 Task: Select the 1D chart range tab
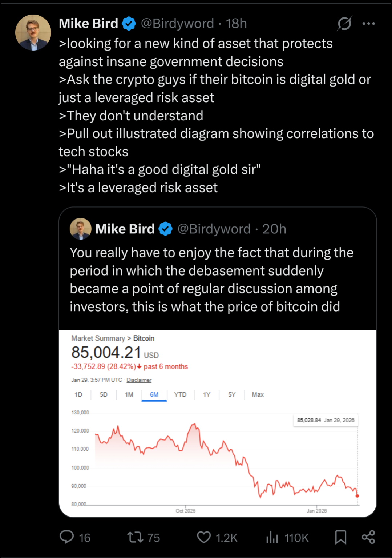(x=78, y=394)
